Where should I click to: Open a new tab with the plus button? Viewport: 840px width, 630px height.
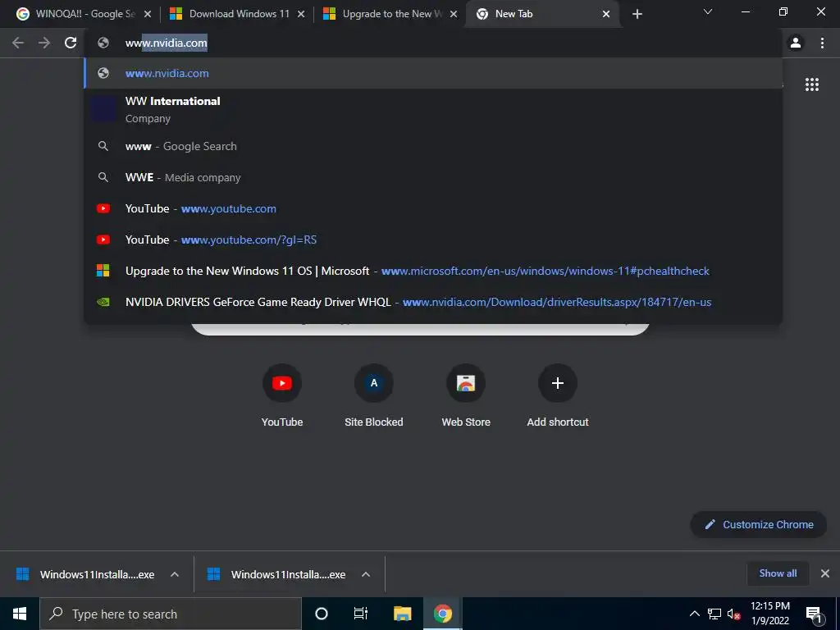click(x=637, y=14)
